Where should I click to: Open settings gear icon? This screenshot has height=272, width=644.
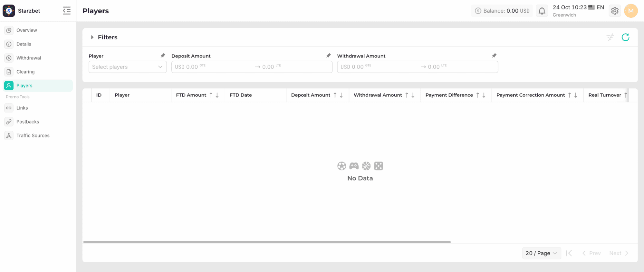(615, 11)
